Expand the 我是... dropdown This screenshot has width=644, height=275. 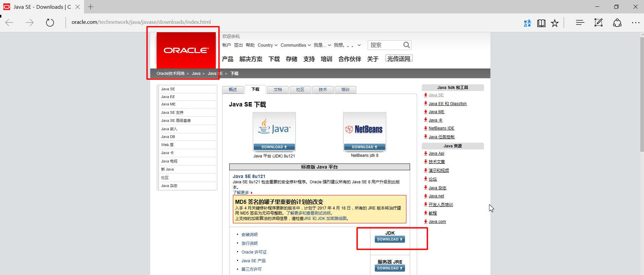tap(322, 45)
